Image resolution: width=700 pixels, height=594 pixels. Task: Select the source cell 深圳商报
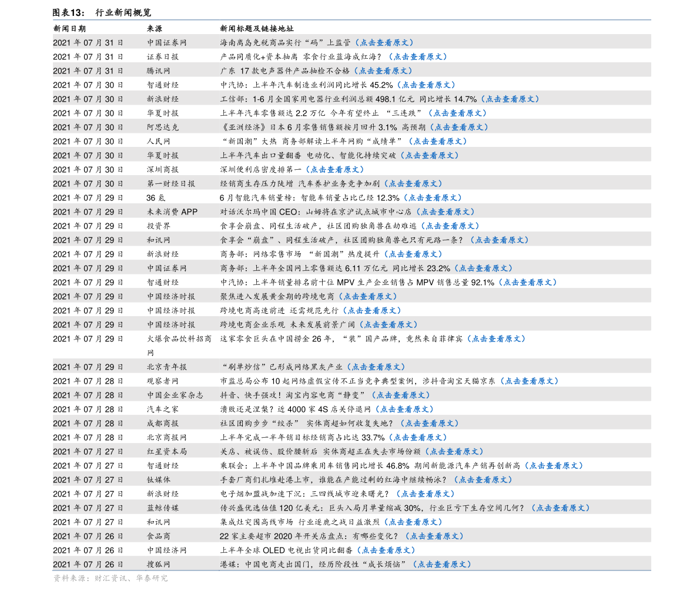point(163,170)
